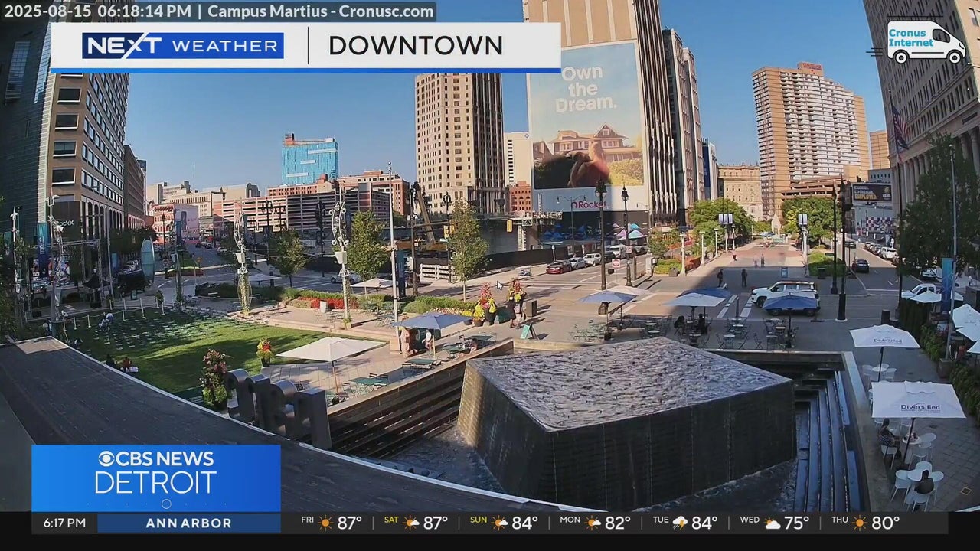This screenshot has height=551, width=980.
Task: Click the Monday partly cloudy icon
Action: [593, 523]
